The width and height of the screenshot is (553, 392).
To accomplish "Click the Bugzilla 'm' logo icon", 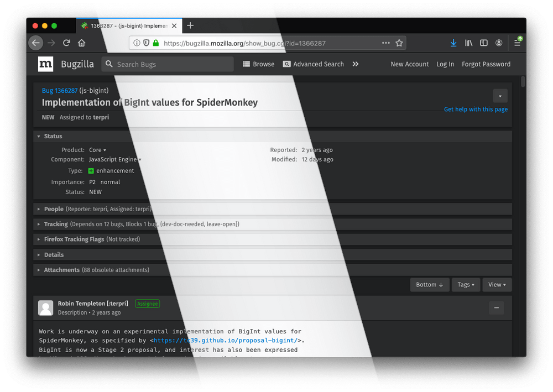I will pos(45,64).
